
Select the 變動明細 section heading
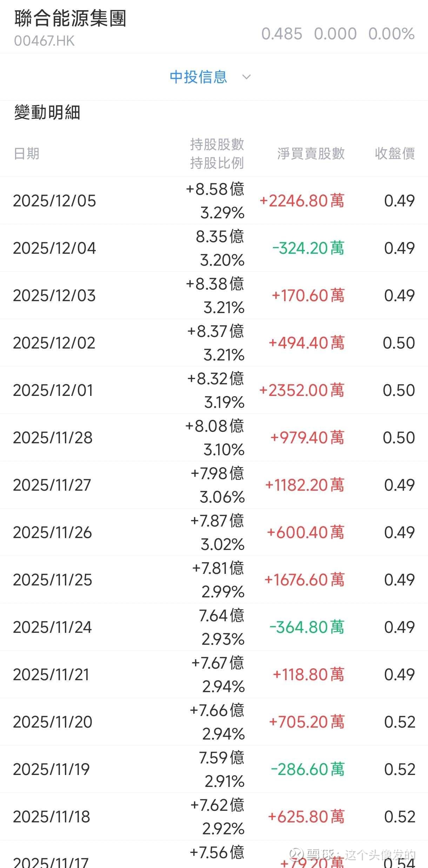pos(47,113)
